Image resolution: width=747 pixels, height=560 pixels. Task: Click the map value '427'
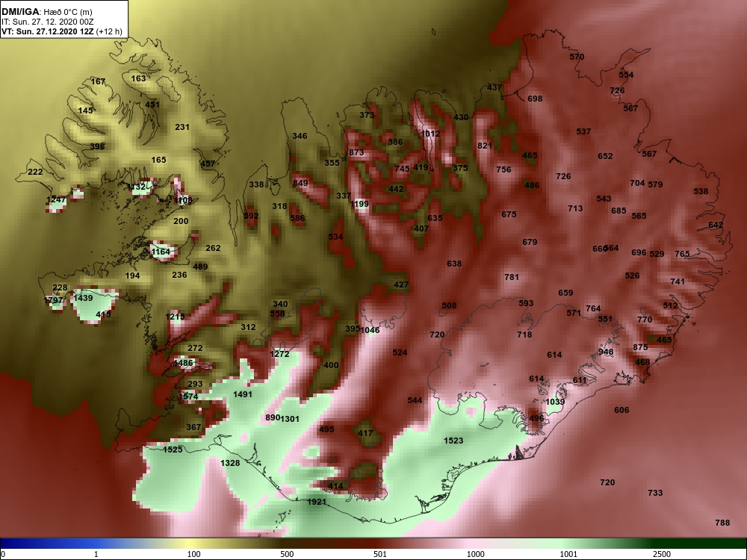point(401,284)
